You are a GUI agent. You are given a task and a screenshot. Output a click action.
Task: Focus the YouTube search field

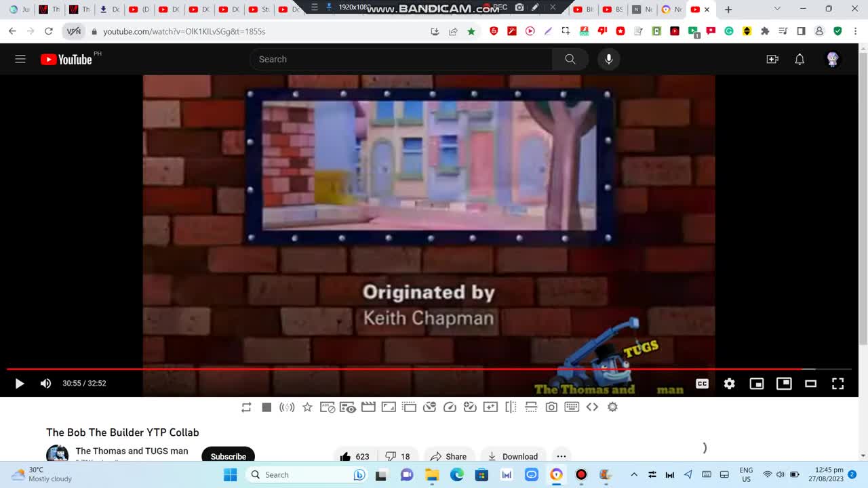[x=401, y=59]
